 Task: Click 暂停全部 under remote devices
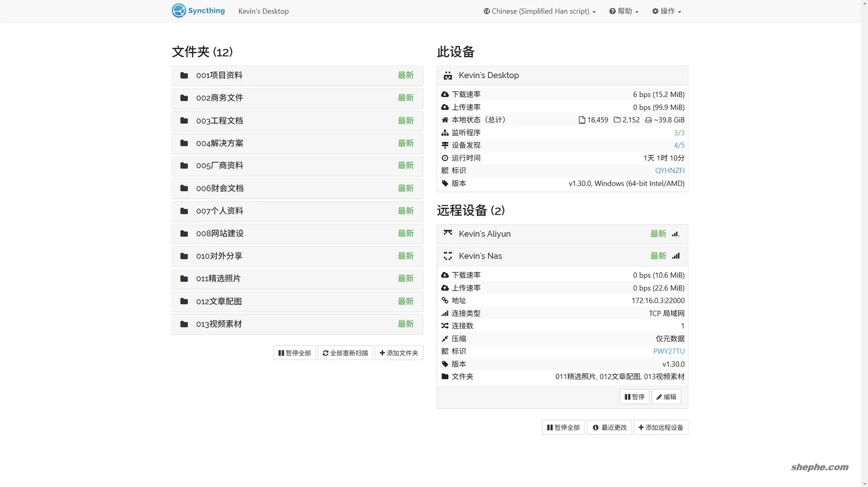coord(563,427)
